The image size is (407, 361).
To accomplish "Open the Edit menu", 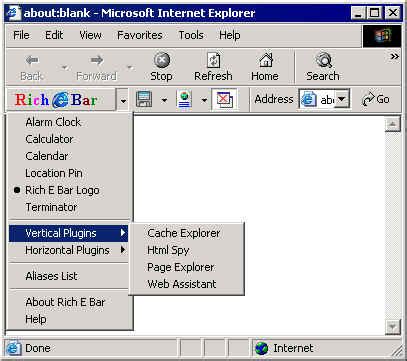I will tap(54, 35).
